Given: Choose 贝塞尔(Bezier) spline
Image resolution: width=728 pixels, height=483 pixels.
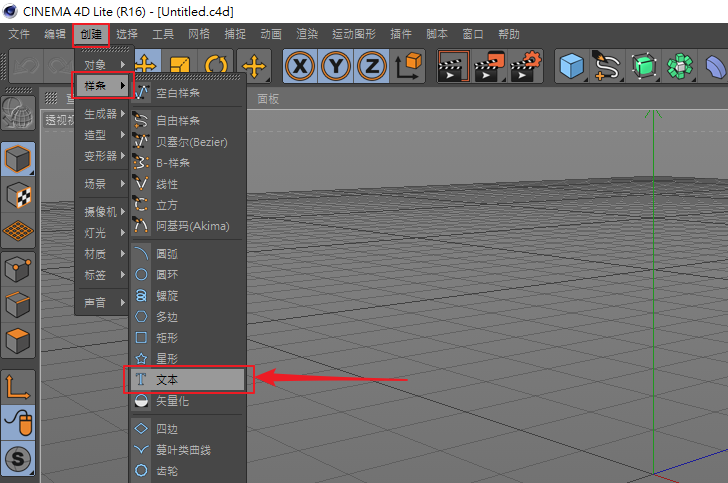Looking at the screenshot, I should (188, 142).
